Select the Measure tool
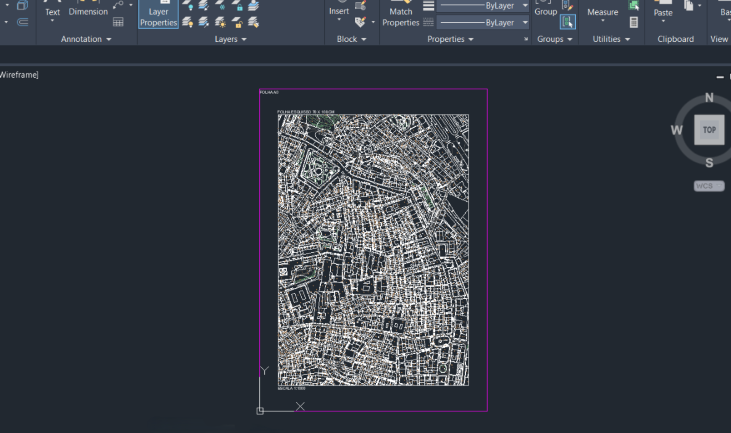The image size is (731, 433). (x=602, y=12)
